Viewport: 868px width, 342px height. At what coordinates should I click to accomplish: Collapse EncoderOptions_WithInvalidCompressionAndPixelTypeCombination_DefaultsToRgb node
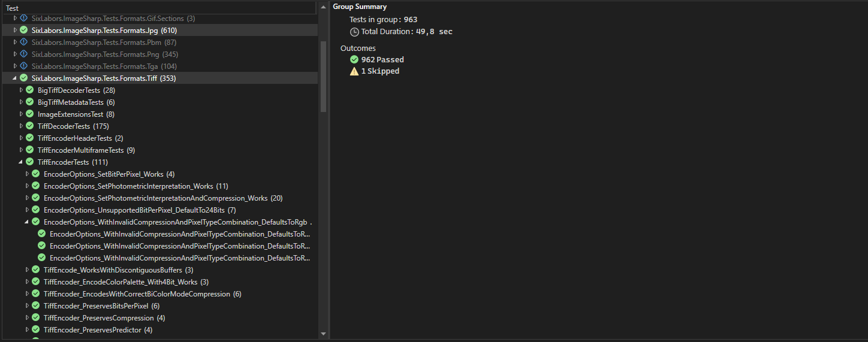coord(27,222)
